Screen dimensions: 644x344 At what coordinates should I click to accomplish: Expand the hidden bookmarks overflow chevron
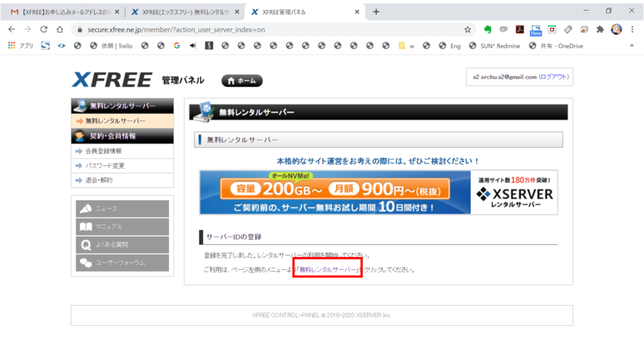(x=631, y=46)
